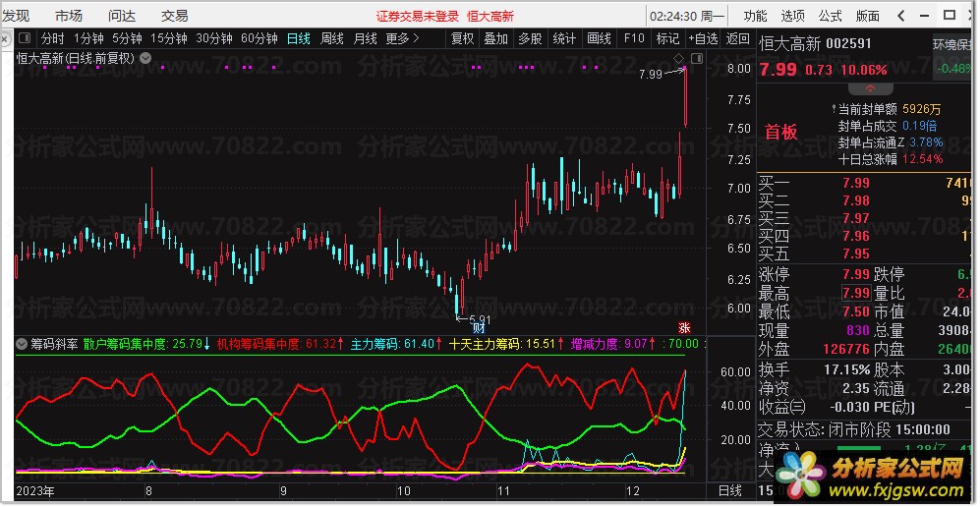Open the 问达 menu
The width and height of the screenshot is (980, 507).
[122, 16]
